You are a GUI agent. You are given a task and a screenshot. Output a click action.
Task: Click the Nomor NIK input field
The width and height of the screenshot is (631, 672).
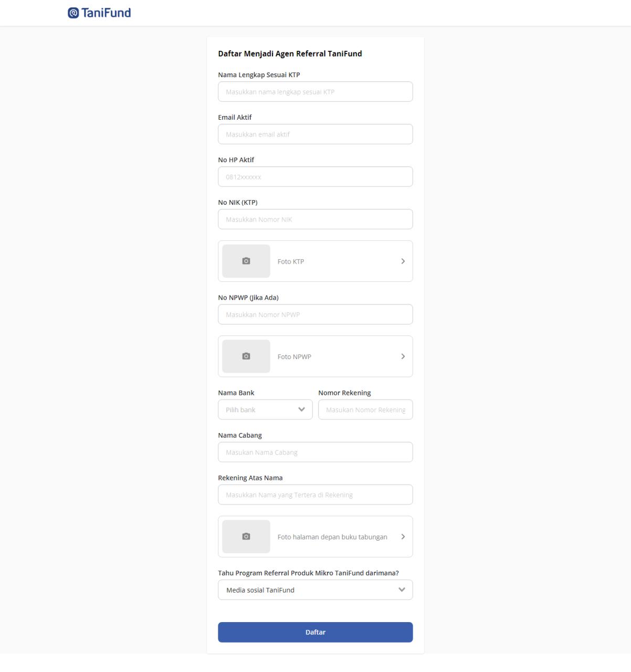[315, 219]
